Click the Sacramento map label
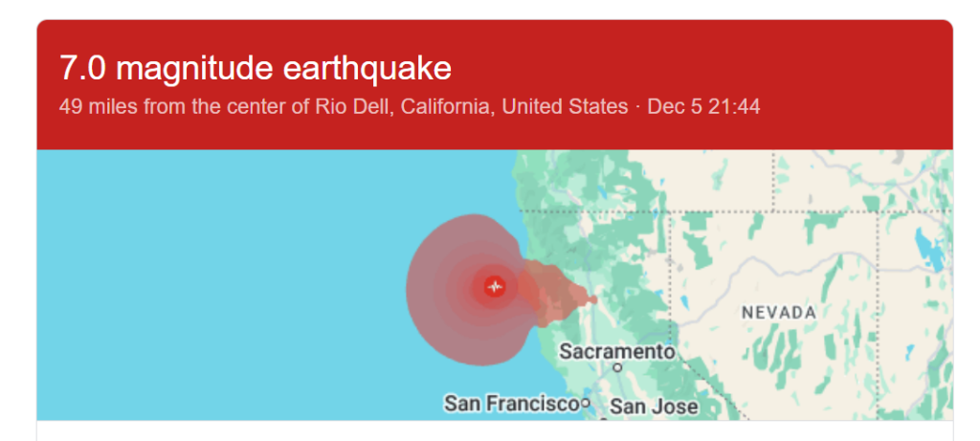980x441 pixels. click(617, 351)
